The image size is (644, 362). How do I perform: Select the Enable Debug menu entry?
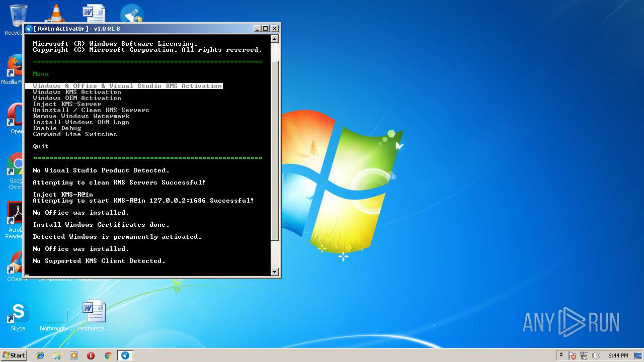point(57,128)
